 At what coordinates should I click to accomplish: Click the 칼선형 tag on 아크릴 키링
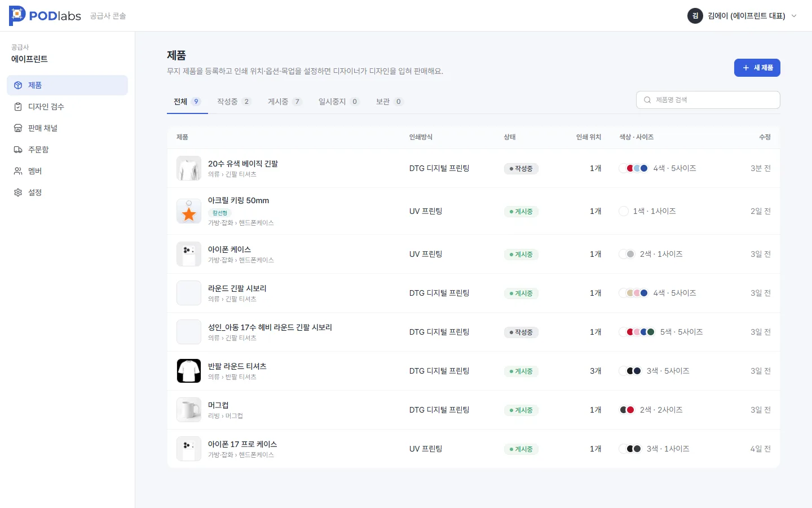click(x=220, y=213)
